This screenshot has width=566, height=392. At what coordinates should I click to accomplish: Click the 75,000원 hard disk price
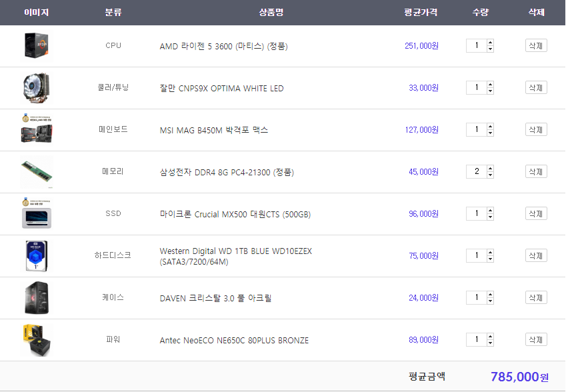[423, 256]
